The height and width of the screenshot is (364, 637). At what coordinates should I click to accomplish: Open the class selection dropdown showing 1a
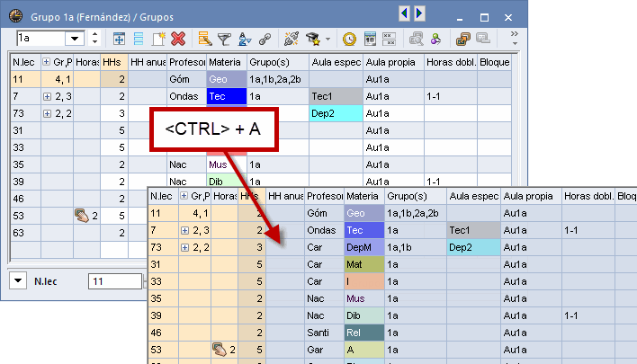pos(75,39)
